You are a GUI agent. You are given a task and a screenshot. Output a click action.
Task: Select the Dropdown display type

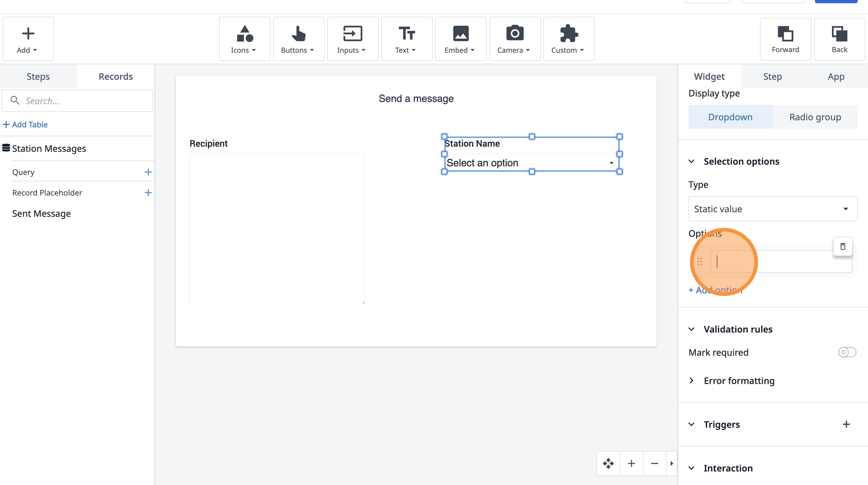[730, 117]
